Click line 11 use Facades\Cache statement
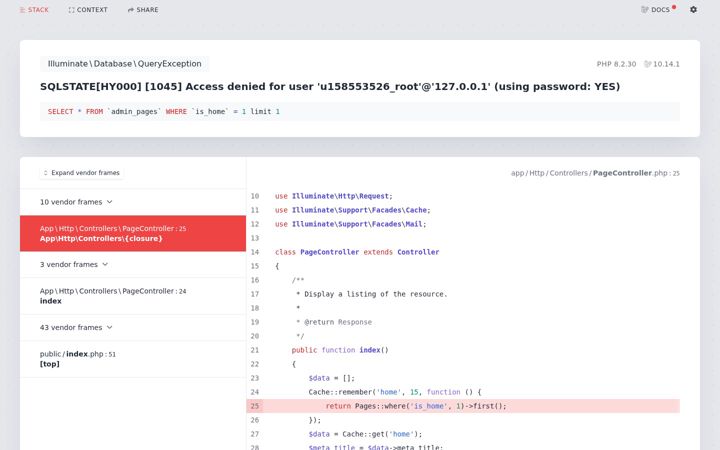Viewport: 720px width, 450px height. click(x=353, y=210)
